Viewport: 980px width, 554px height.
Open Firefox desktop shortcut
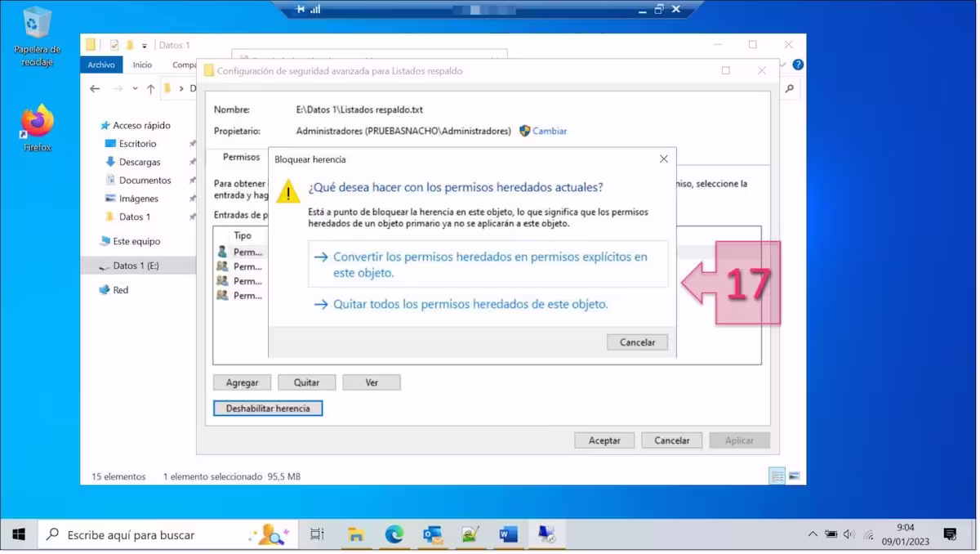pyautogui.click(x=37, y=128)
